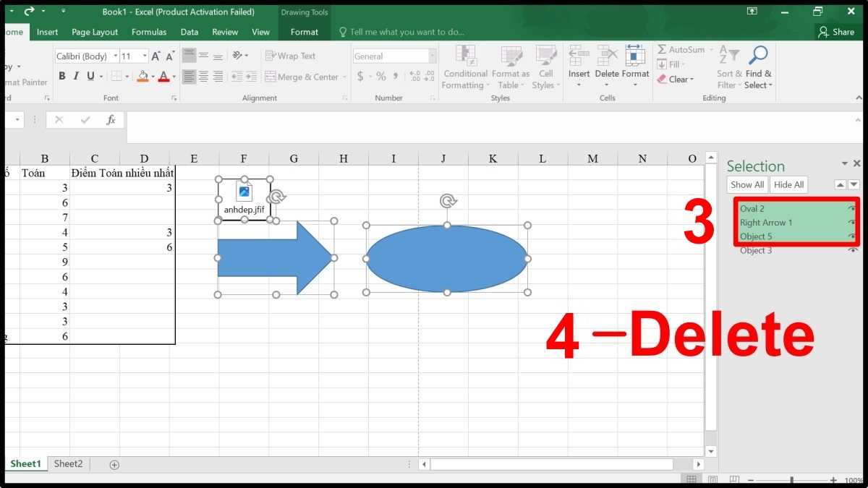
Task: Click Insert cells button
Action: pyautogui.click(x=579, y=67)
